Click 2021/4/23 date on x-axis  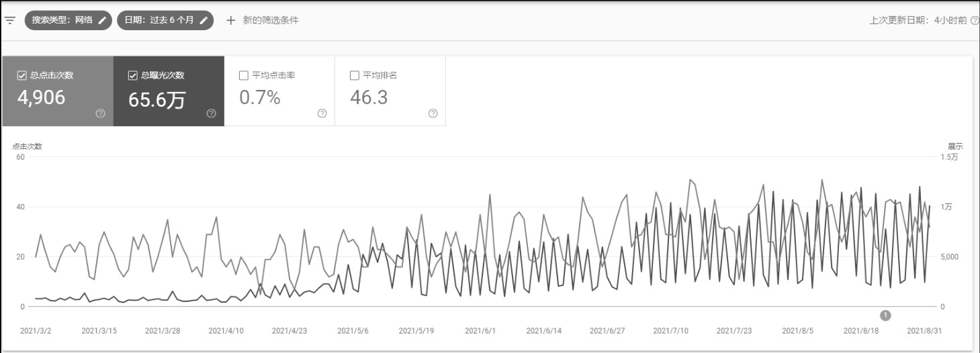tap(289, 331)
